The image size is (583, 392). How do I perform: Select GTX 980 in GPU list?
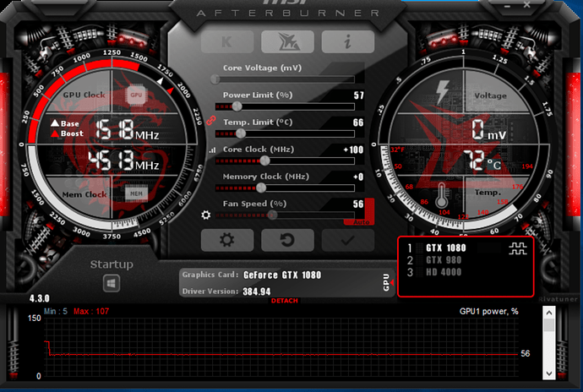tap(444, 260)
